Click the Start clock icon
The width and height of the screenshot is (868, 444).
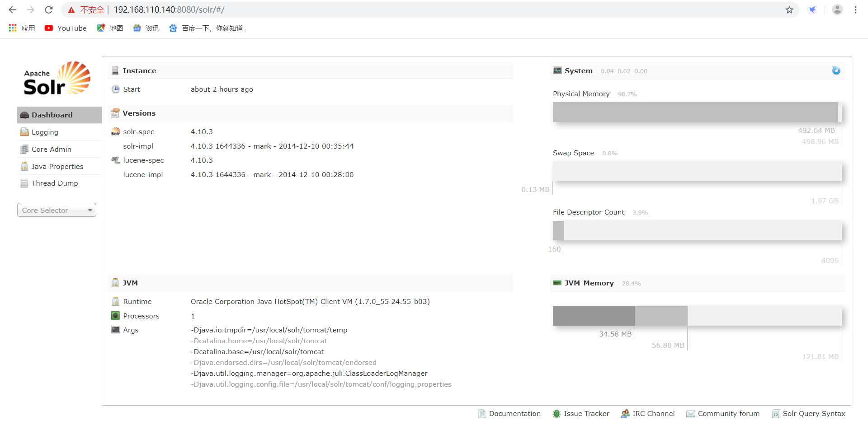tap(116, 89)
